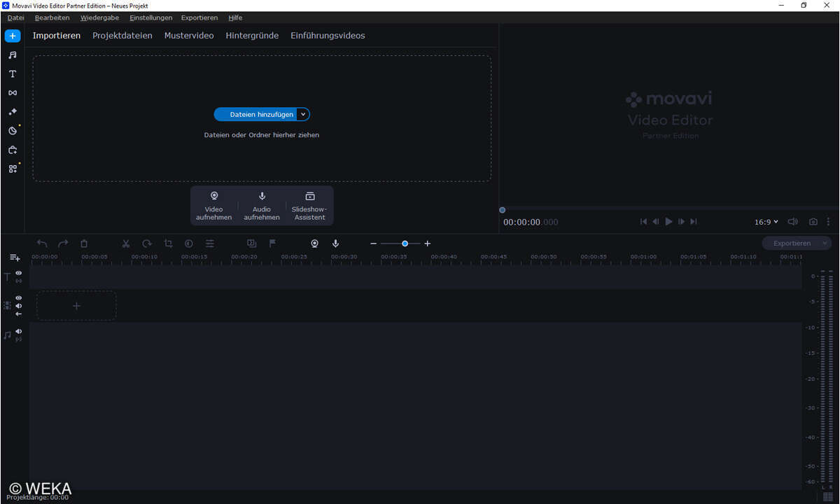
Task: Open the overlay effects bag sidebar icon
Action: point(13,150)
